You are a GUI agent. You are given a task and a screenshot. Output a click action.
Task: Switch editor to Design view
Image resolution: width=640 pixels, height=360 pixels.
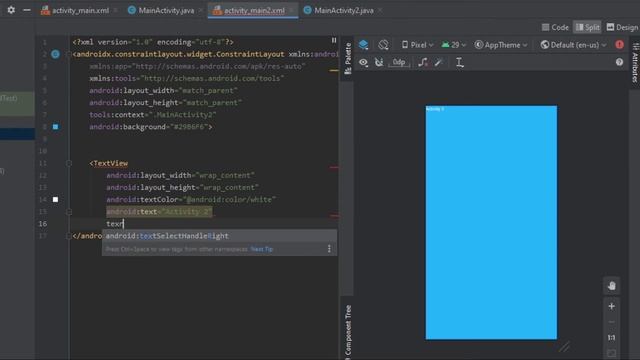point(622,27)
